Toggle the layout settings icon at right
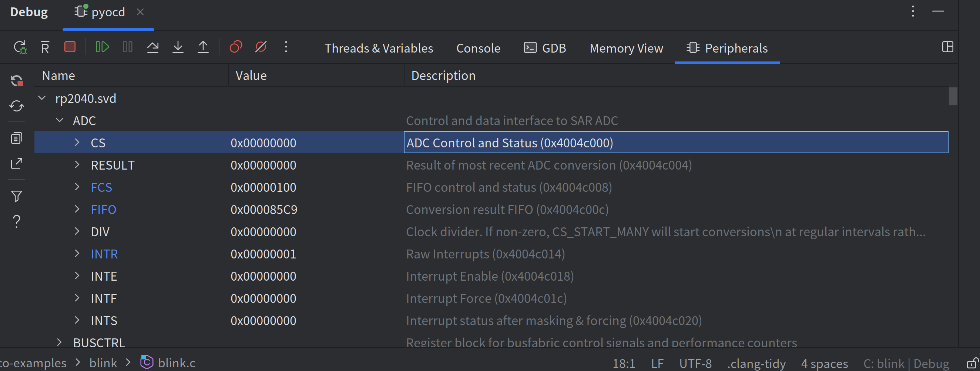Image resolution: width=980 pixels, height=371 pixels. (x=947, y=47)
